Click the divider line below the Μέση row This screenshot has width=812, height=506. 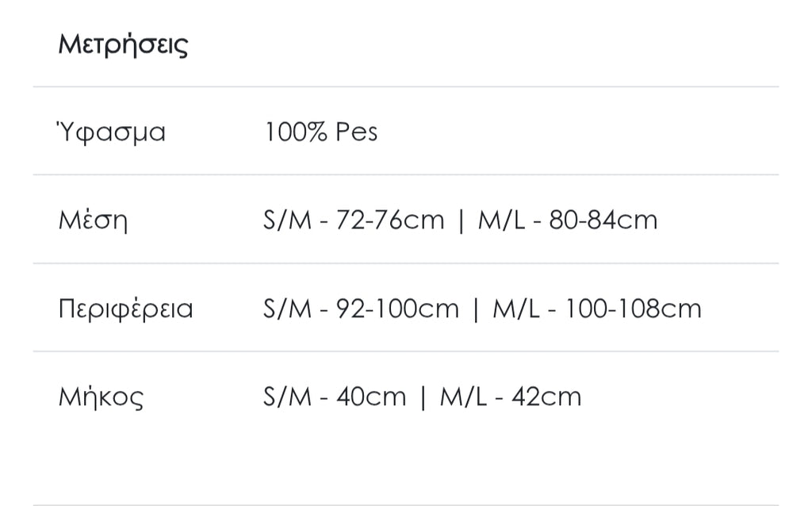coord(406,263)
